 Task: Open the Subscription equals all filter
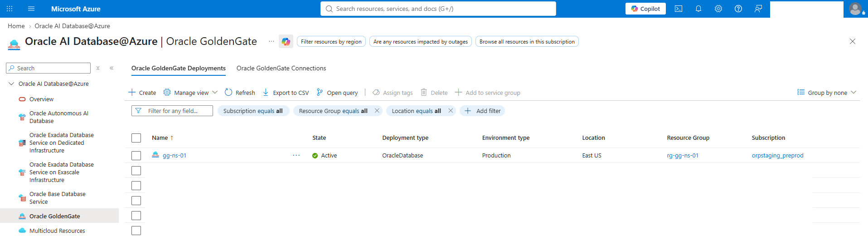(x=253, y=111)
